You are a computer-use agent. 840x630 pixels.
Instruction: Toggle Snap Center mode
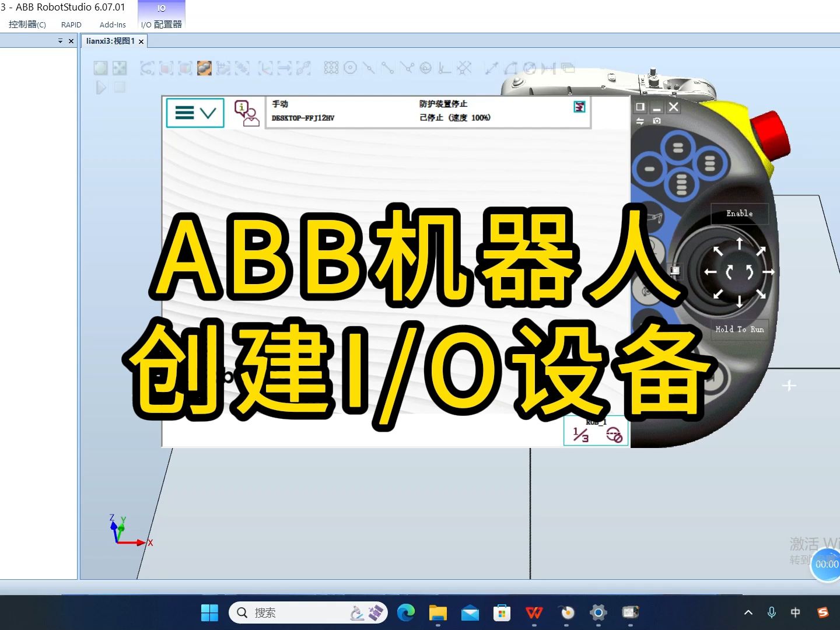pos(350,68)
